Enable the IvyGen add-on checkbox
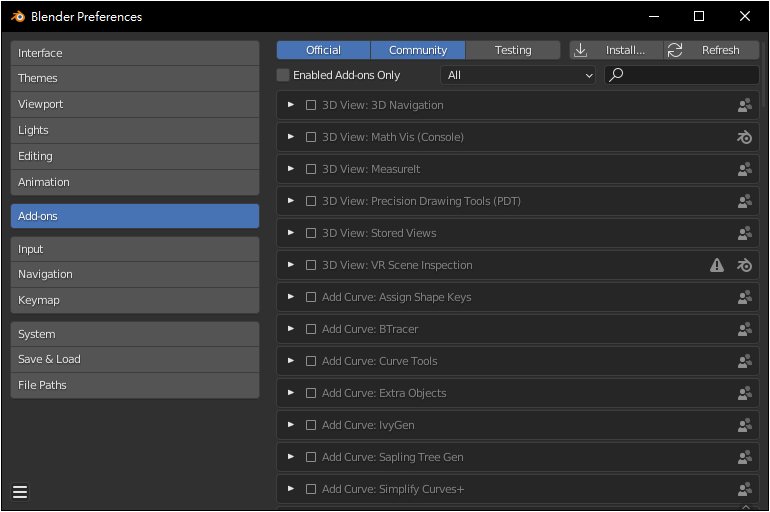The height and width of the screenshot is (512, 770). coord(311,425)
